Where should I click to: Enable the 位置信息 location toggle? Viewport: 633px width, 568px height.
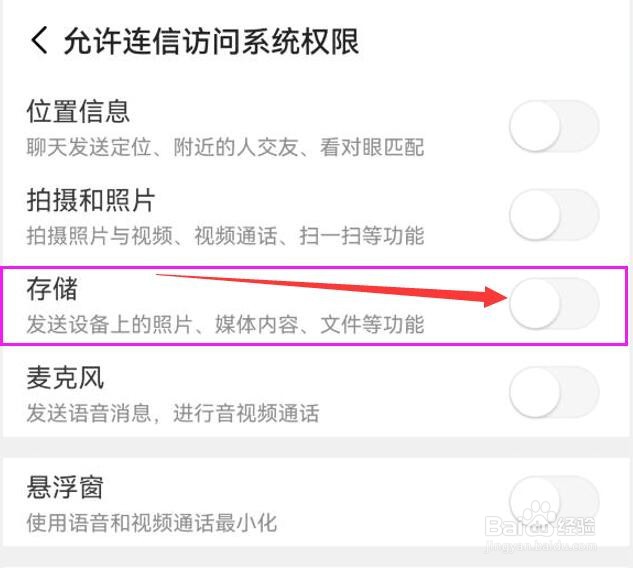(x=554, y=126)
